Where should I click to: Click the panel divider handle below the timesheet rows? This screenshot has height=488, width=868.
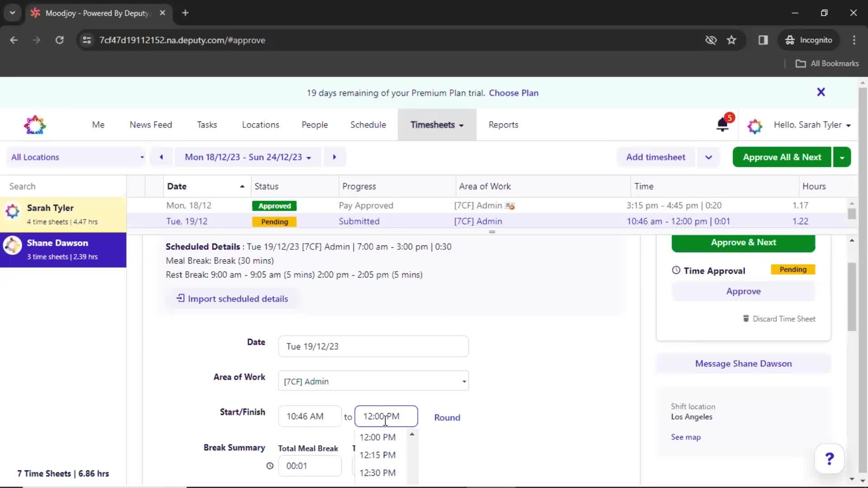(492, 232)
